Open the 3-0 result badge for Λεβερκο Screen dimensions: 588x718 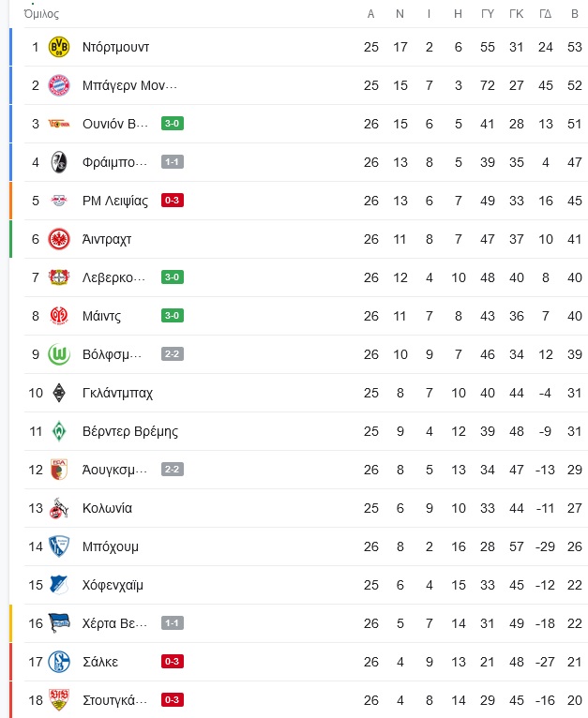pyautogui.click(x=173, y=277)
